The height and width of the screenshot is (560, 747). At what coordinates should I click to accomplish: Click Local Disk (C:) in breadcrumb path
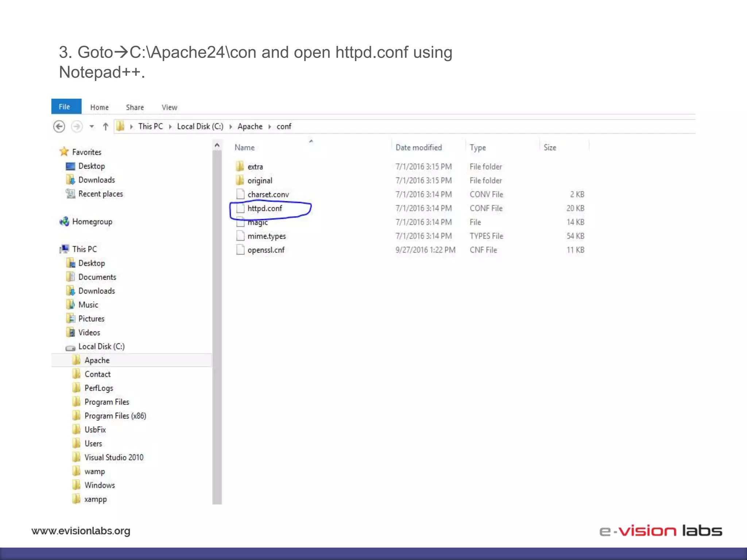200,126
